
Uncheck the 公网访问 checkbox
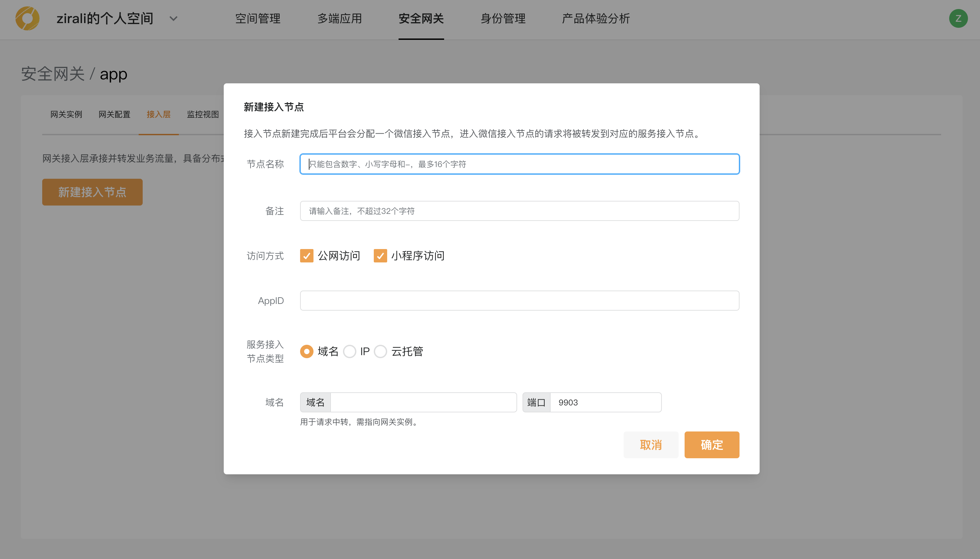[x=306, y=256]
